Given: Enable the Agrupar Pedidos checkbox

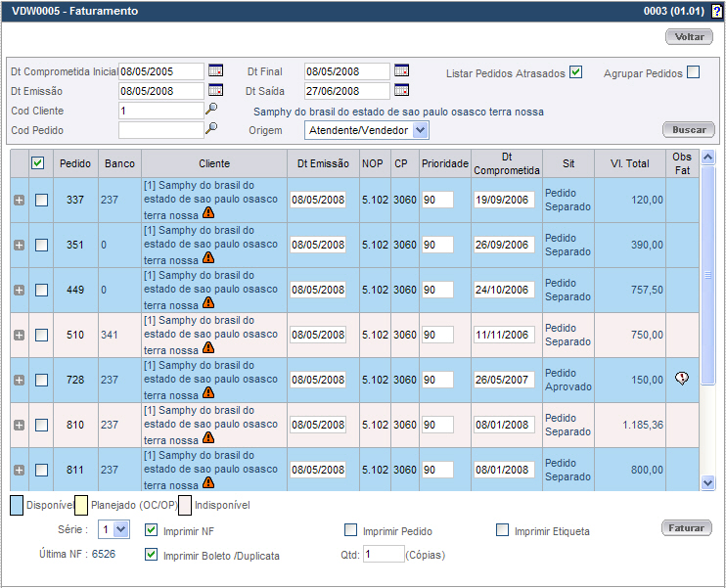Looking at the screenshot, I should coord(693,72).
